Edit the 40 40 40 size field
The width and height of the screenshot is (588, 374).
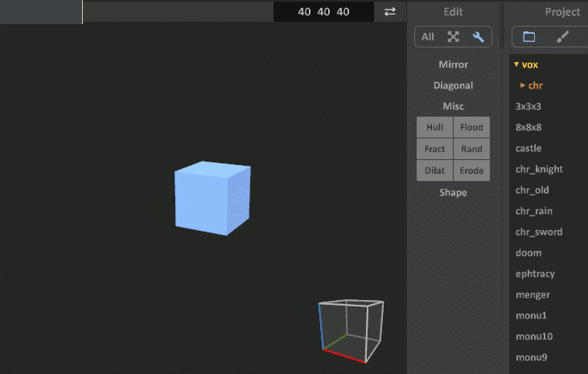[323, 11]
